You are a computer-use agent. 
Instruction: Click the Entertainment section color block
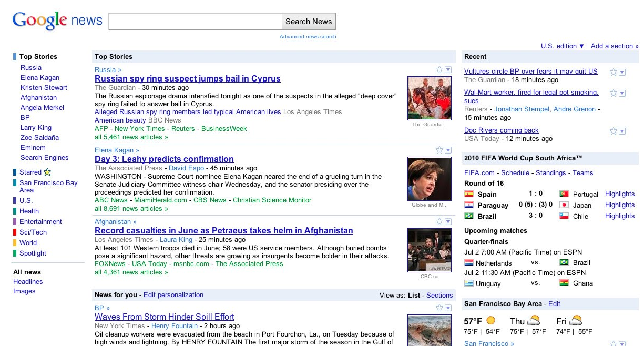coord(14,222)
